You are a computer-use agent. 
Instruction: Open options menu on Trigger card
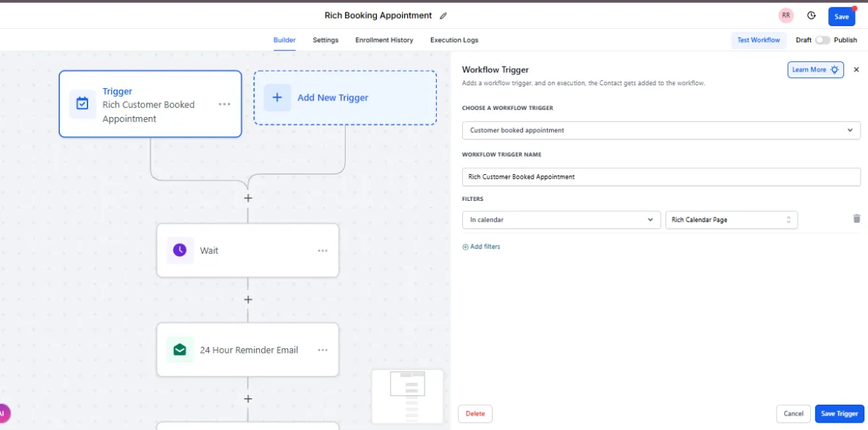[x=224, y=104]
